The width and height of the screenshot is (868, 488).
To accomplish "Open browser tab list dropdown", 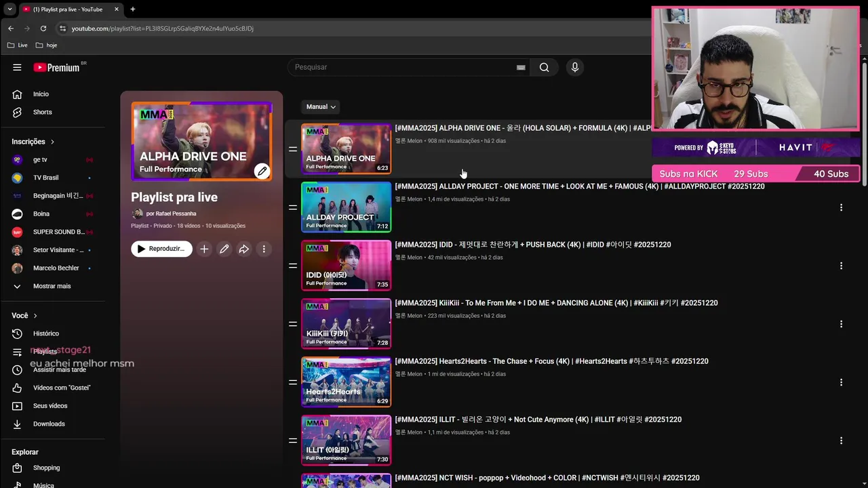I will [9, 9].
